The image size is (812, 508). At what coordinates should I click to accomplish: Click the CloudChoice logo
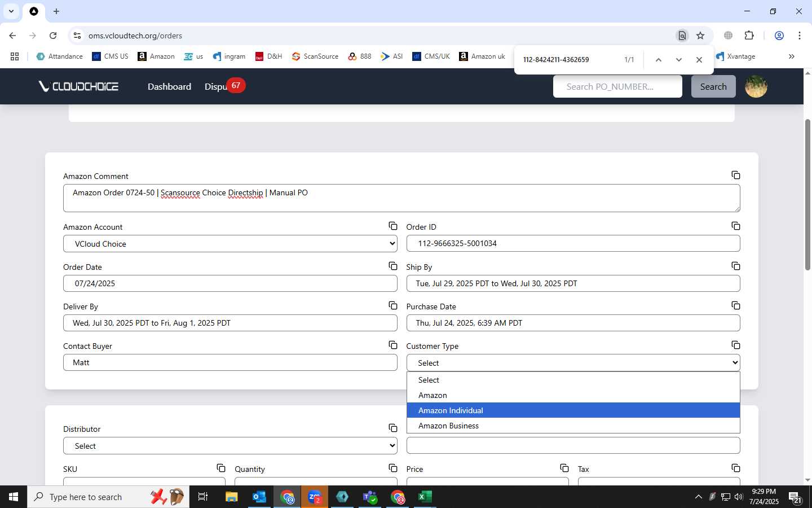tap(78, 86)
